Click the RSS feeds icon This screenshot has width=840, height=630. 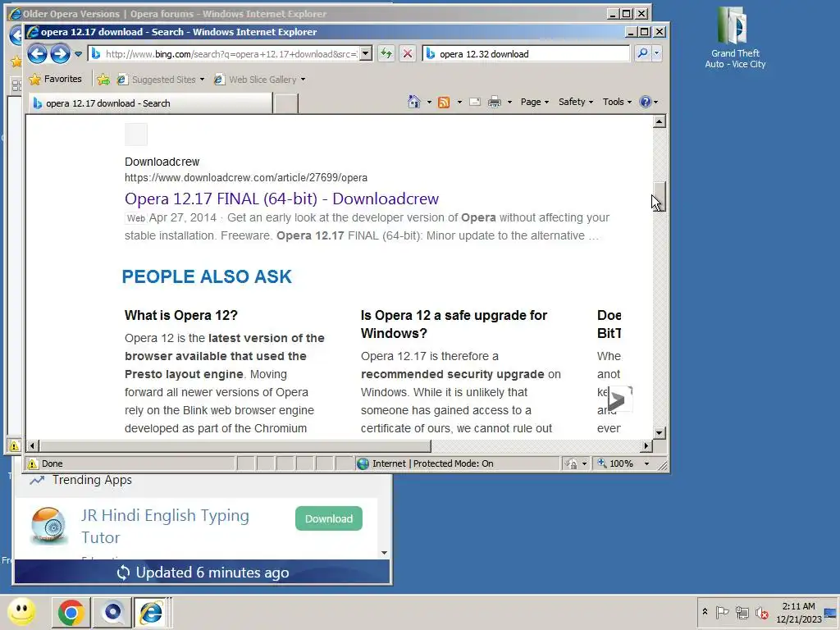pos(444,102)
